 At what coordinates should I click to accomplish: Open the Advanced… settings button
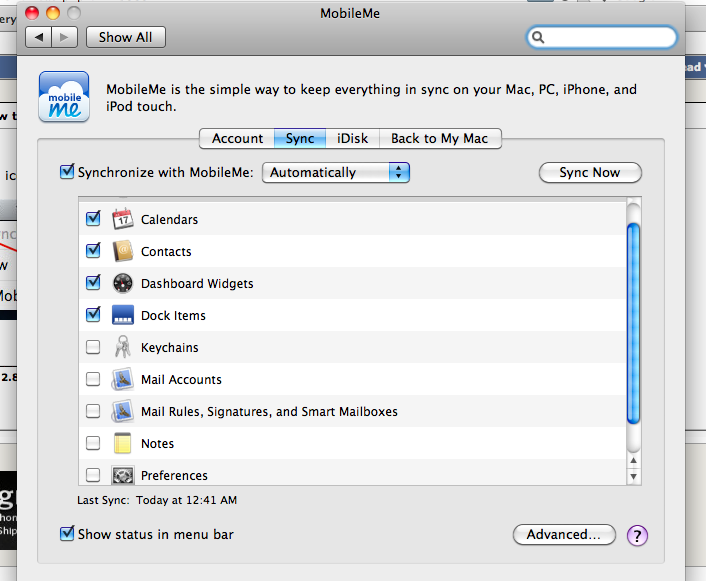coord(564,535)
